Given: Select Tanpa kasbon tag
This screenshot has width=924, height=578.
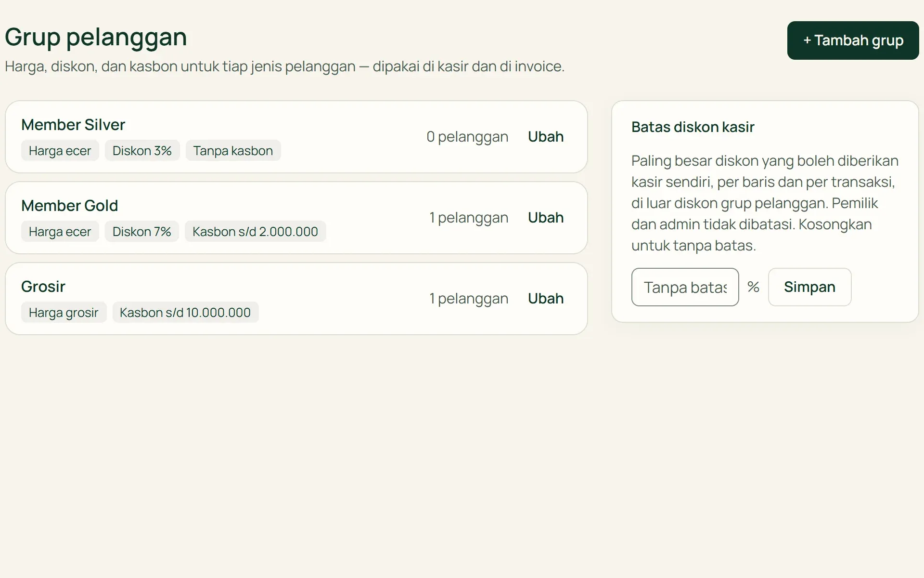Looking at the screenshot, I should (233, 151).
